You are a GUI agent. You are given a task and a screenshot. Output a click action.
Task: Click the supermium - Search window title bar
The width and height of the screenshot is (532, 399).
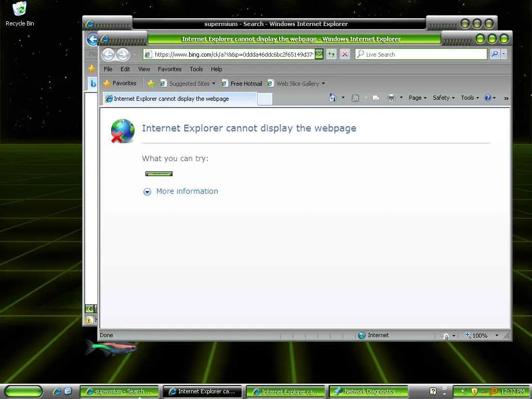tap(276, 24)
